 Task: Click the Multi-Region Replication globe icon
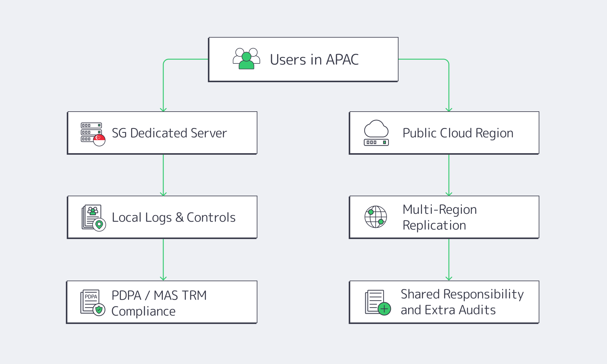tap(376, 217)
